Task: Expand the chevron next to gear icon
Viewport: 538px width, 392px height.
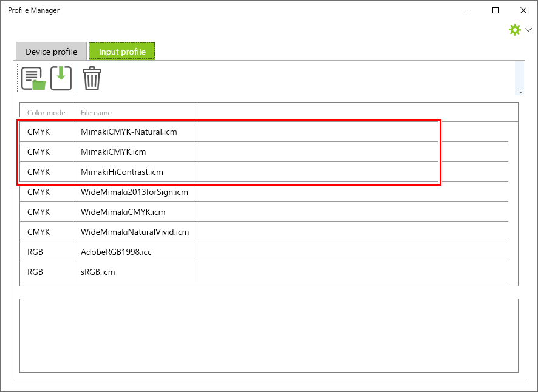Action: (x=528, y=30)
